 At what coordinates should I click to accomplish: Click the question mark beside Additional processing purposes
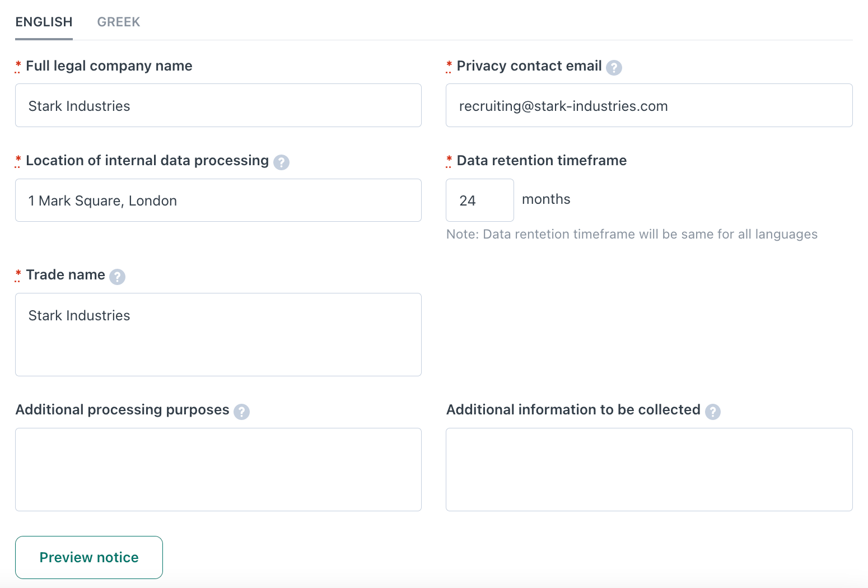click(241, 412)
